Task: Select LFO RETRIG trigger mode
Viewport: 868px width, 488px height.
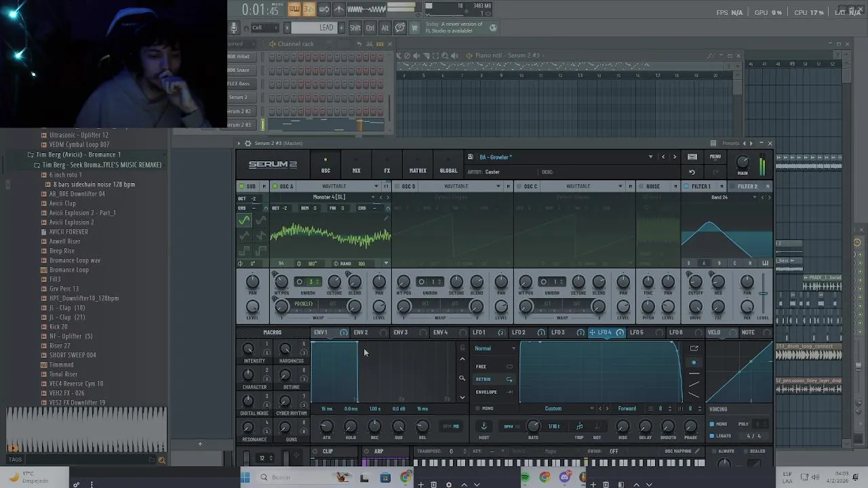Action: click(494, 380)
